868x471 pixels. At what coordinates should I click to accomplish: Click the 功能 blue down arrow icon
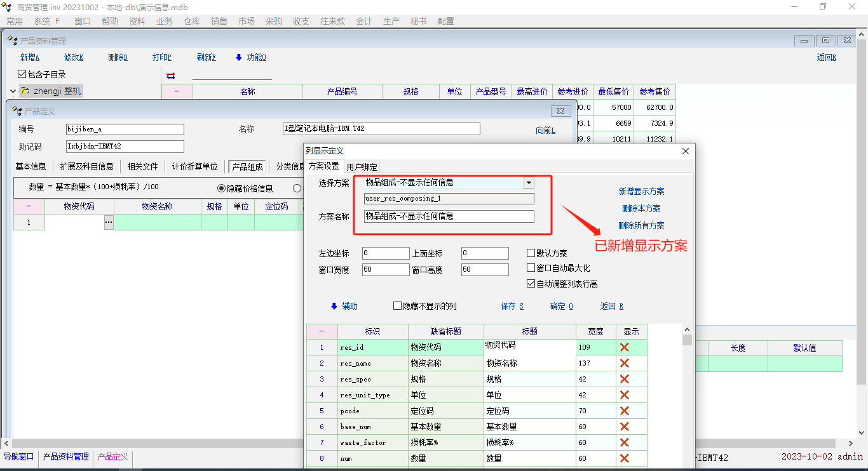pos(239,57)
